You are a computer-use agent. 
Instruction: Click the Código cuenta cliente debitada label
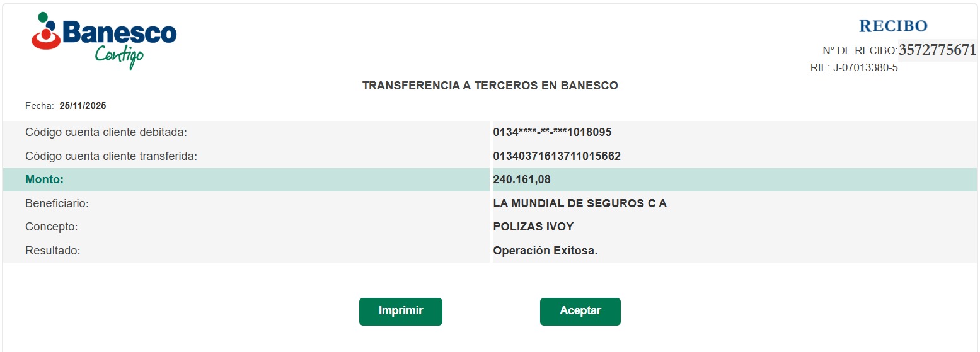click(x=106, y=132)
